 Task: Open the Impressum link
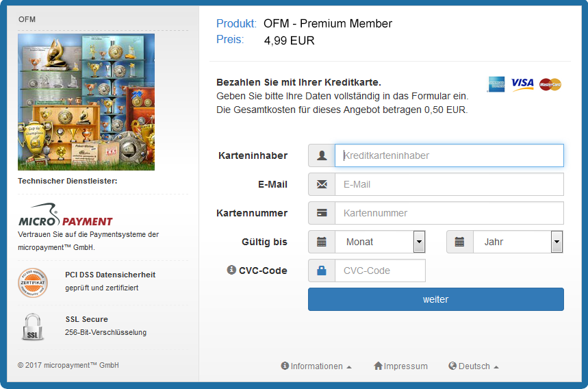tap(401, 366)
